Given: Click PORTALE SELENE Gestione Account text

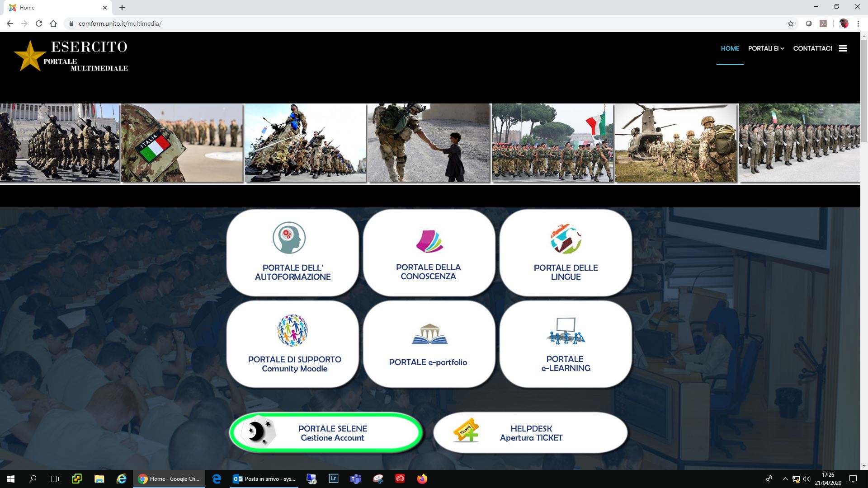Looking at the screenshot, I should tap(333, 433).
